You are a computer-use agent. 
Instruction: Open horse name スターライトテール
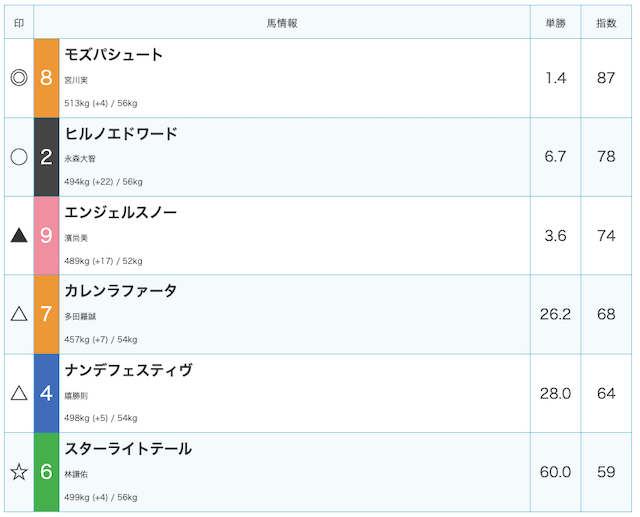[128, 448]
